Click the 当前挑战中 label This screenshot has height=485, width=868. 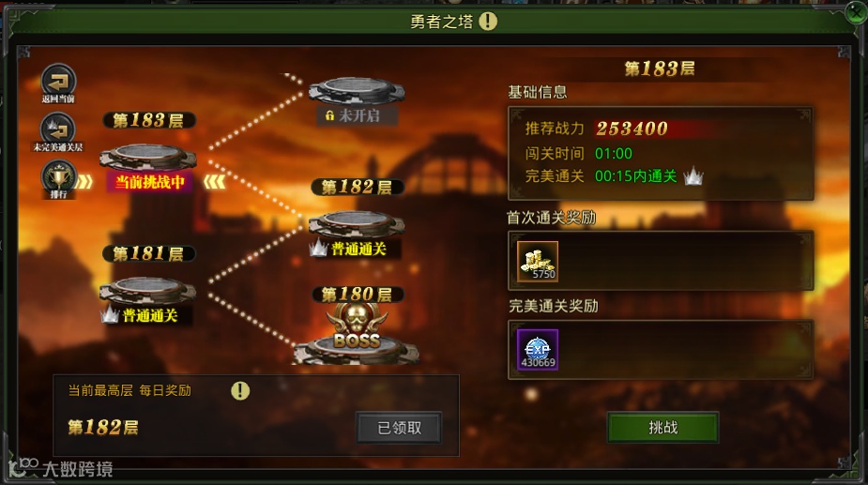pyautogui.click(x=149, y=182)
